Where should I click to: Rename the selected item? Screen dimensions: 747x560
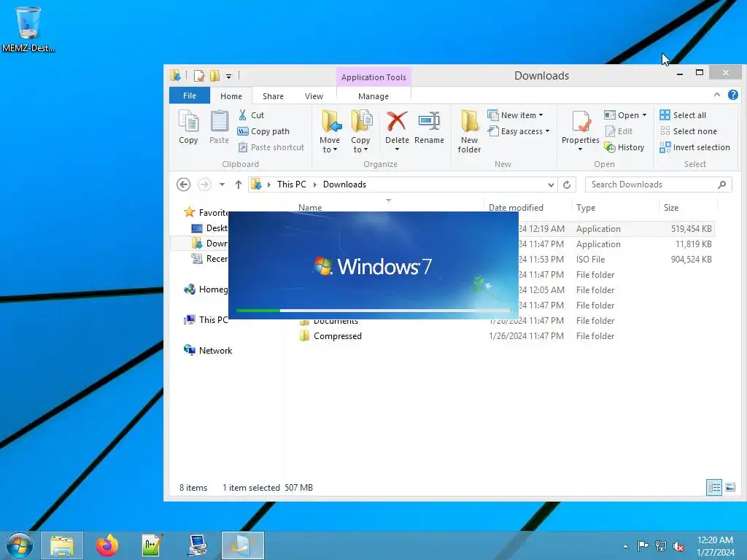429,127
